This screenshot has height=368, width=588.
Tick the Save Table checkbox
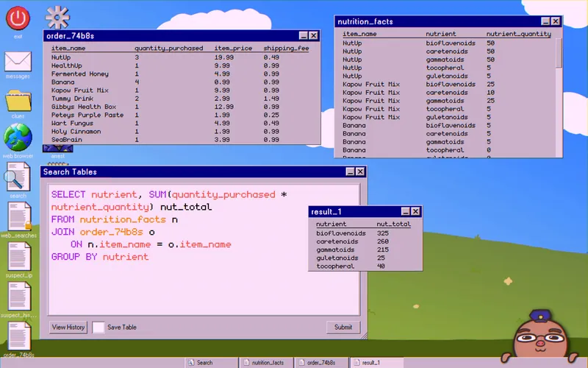(x=98, y=327)
